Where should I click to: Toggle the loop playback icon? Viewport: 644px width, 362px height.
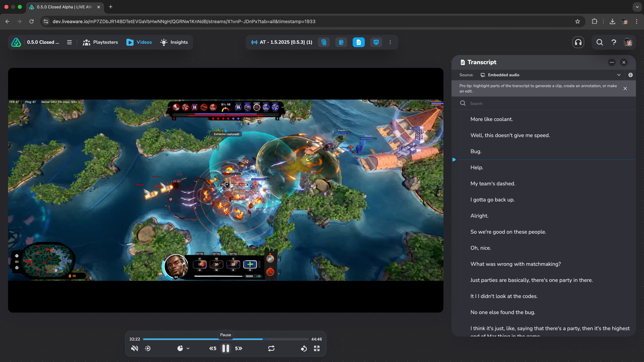coord(271,348)
